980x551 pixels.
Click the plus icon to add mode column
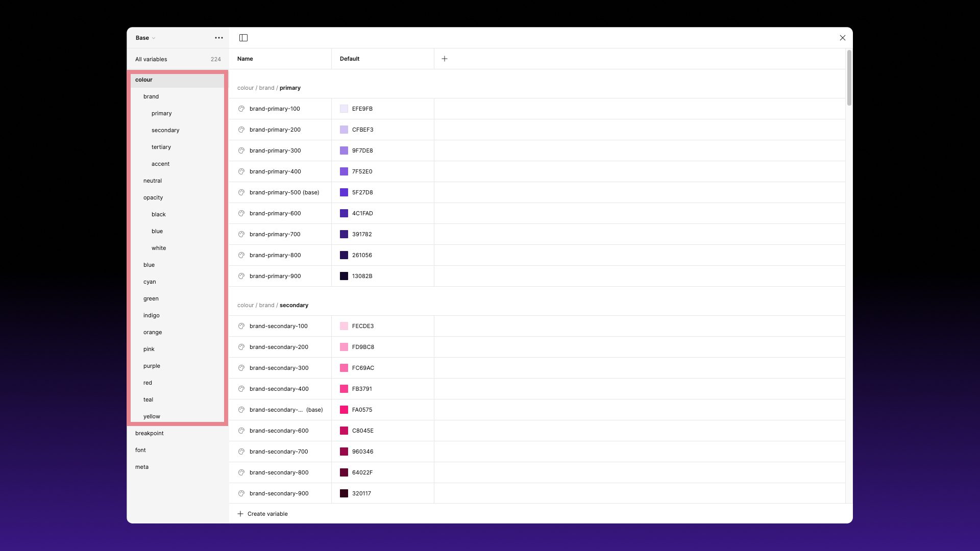click(445, 59)
